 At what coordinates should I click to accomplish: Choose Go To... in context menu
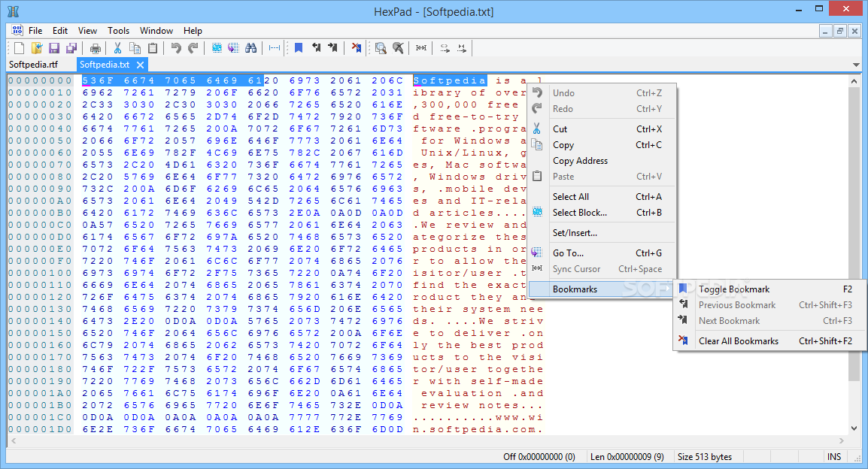[602, 253]
